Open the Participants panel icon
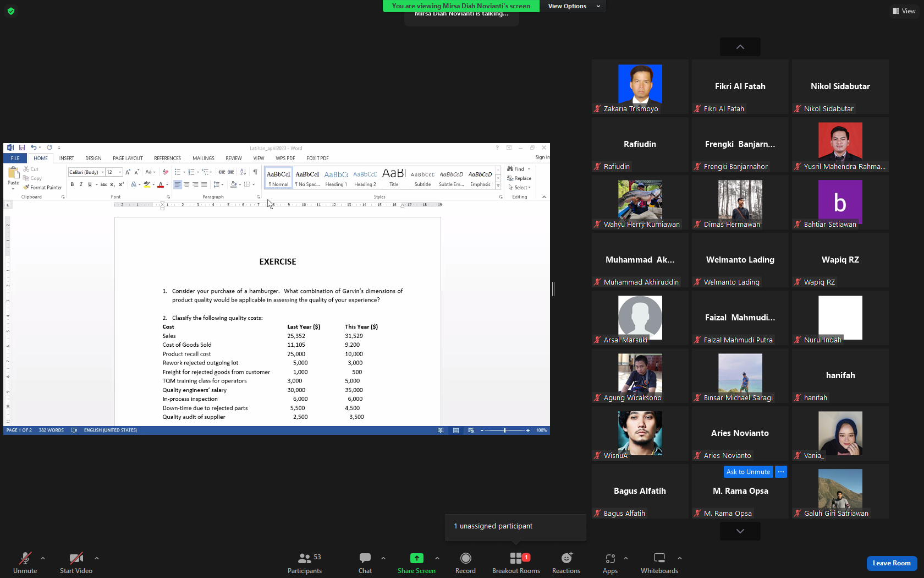This screenshot has width=924, height=578. click(x=304, y=558)
